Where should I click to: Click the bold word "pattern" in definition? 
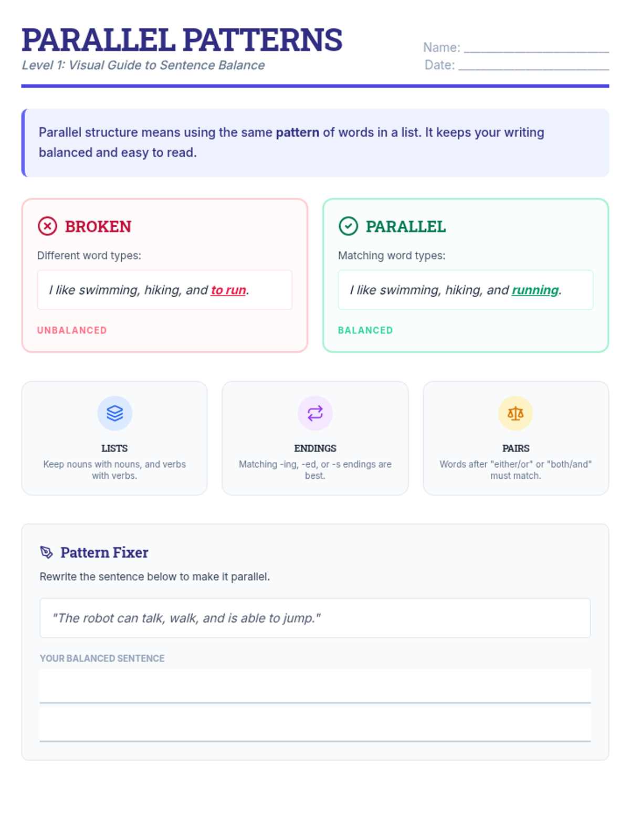297,132
